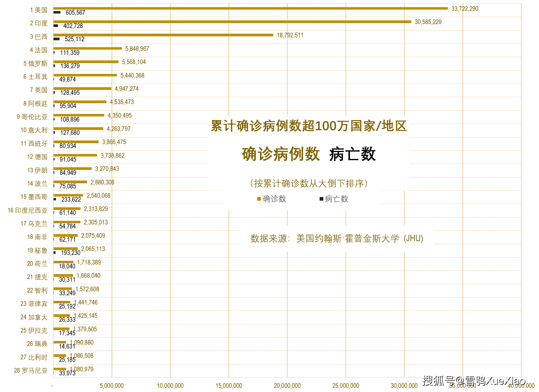This screenshot has width=539, height=392.
Task: Select the 1 美国 axis label
Action: (x=39, y=10)
